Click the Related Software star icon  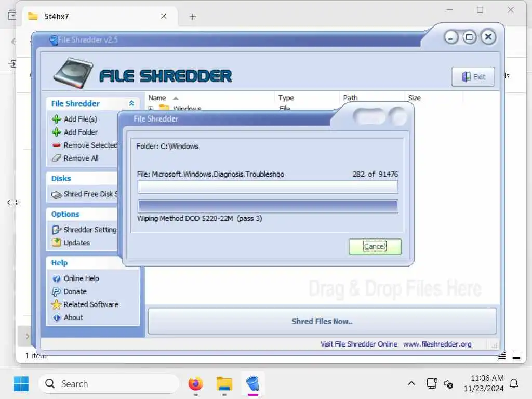[56, 304]
